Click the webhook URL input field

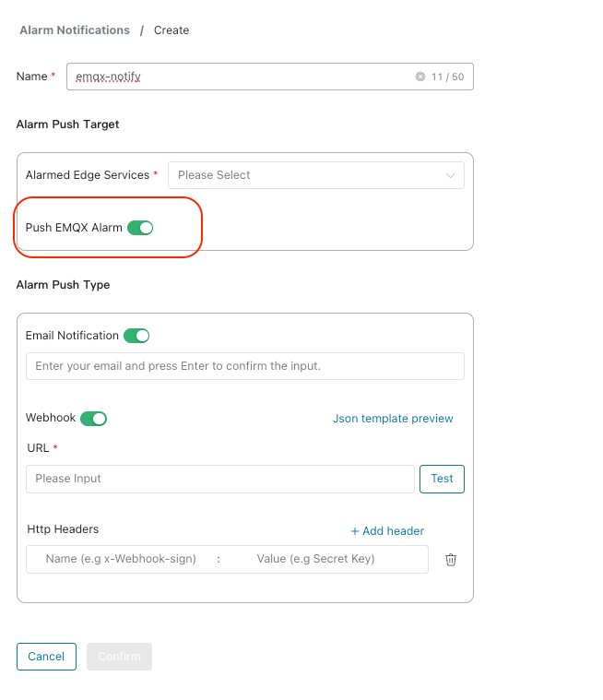[220, 479]
